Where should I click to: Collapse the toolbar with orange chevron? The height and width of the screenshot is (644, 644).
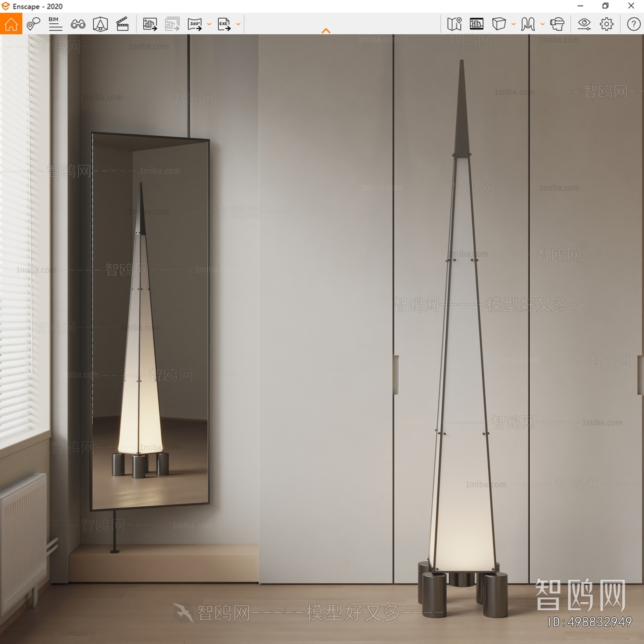(x=326, y=31)
